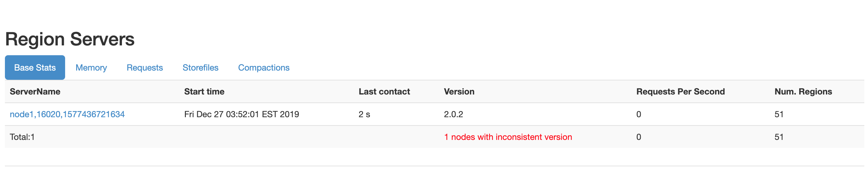Click the Requests Per Second column header
Image resolution: width=868 pixels, height=189 pixels.
(x=680, y=91)
